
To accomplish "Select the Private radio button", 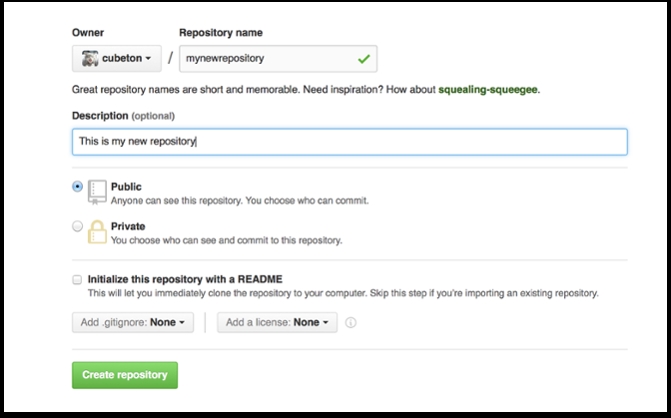I will [77, 226].
